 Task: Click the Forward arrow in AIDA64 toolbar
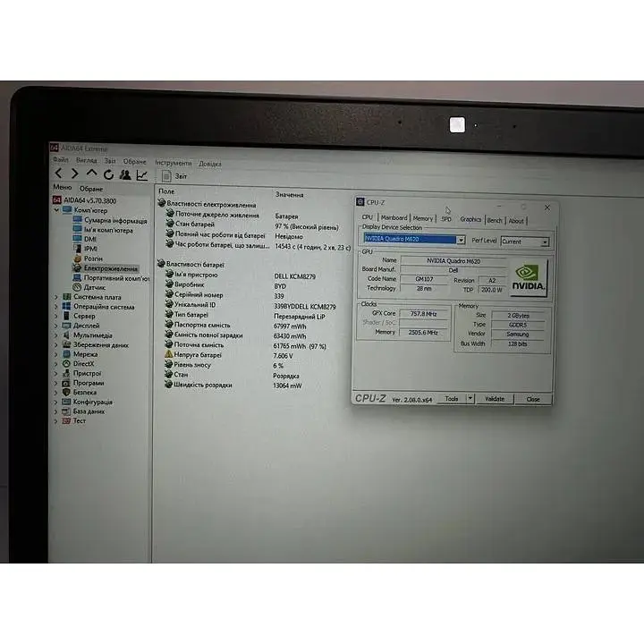(74, 174)
